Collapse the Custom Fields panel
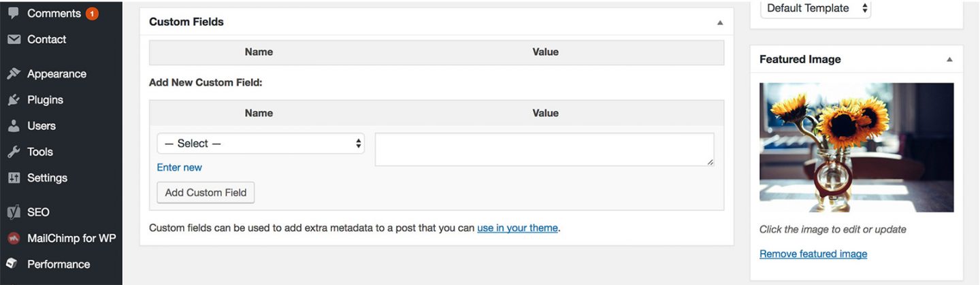The width and height of the screenshot is (980, 285). (x=720, y=22)
